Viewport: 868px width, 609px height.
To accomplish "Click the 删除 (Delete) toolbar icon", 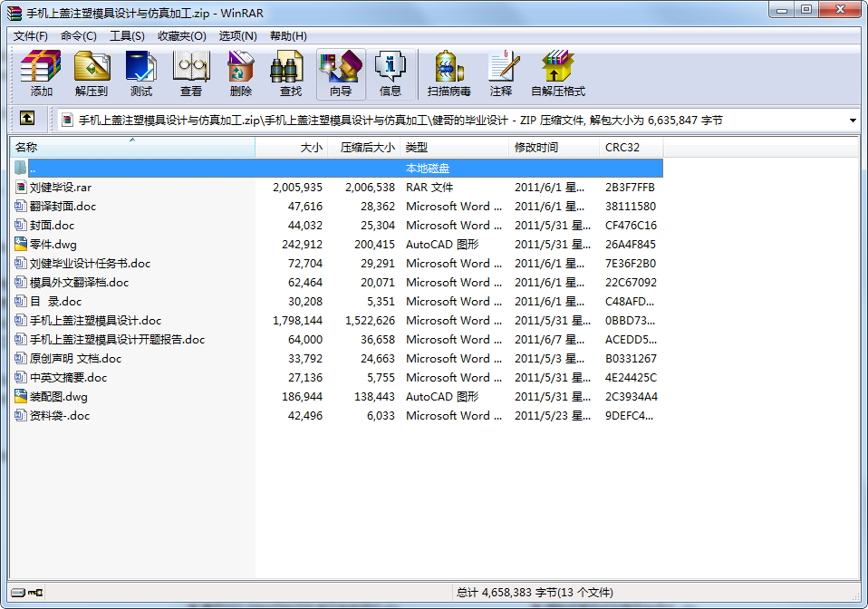I will point(241,73).
